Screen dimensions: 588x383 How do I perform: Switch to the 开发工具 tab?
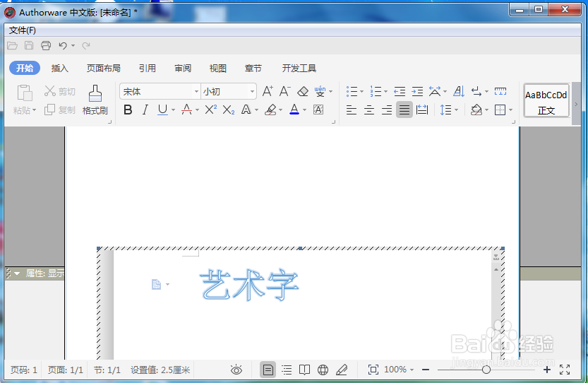(x=299, y=68)
